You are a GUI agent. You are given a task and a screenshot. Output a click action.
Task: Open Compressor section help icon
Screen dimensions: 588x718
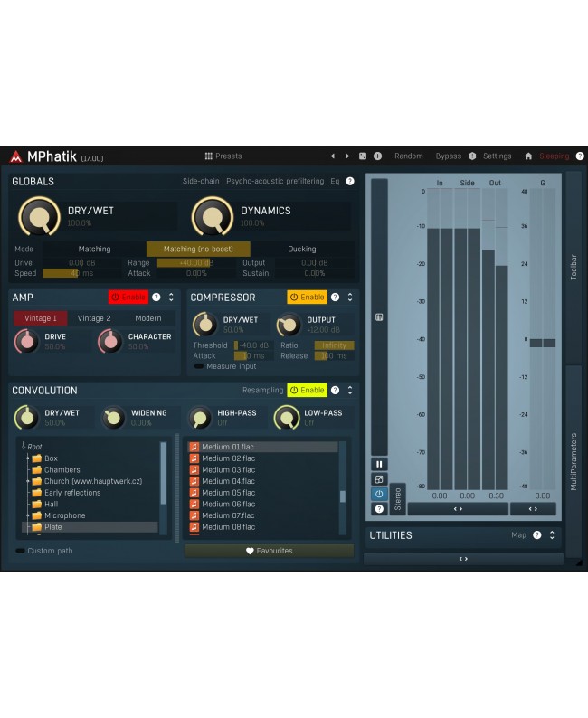click(x=336, y=298)
